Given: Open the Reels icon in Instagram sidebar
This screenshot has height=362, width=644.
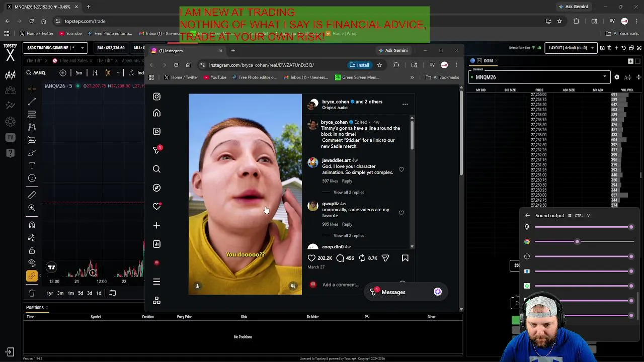Looking at the screenshot, I should pyautogui.click(x=156, y=131).
